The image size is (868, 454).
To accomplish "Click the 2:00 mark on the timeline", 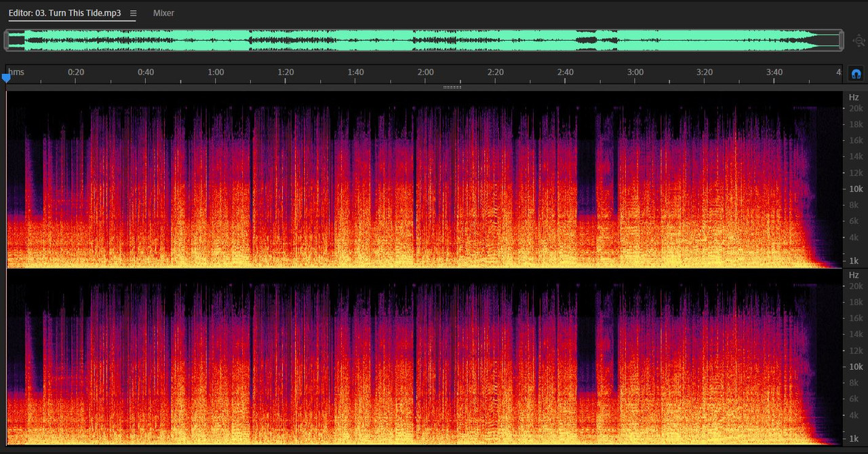I will [425, 72].
